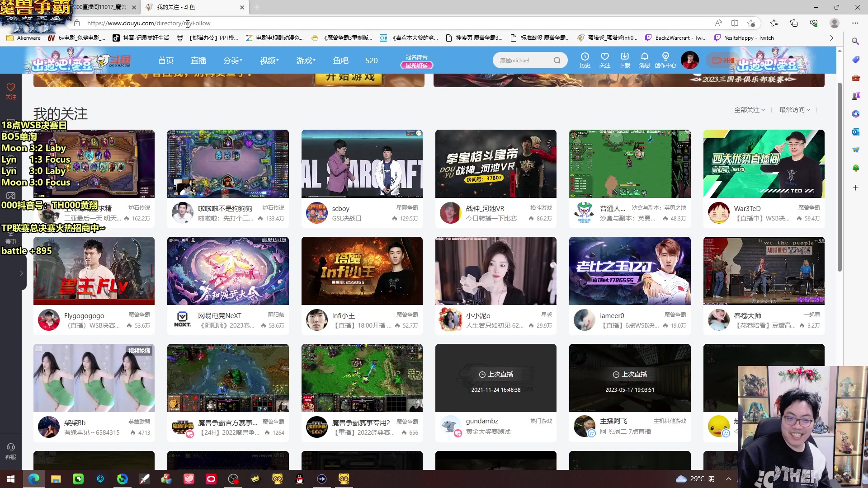Open browser collections icon
This screenshot has width=868, height=488.
[x=794, y=23]
